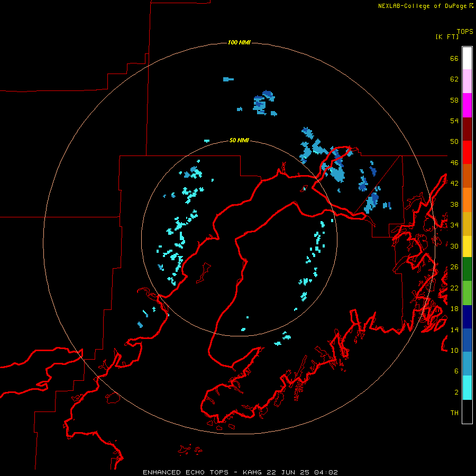Screen dimensions: 476x476
Task: Click the 04:02 timestamp
Action: pos(326,472)
